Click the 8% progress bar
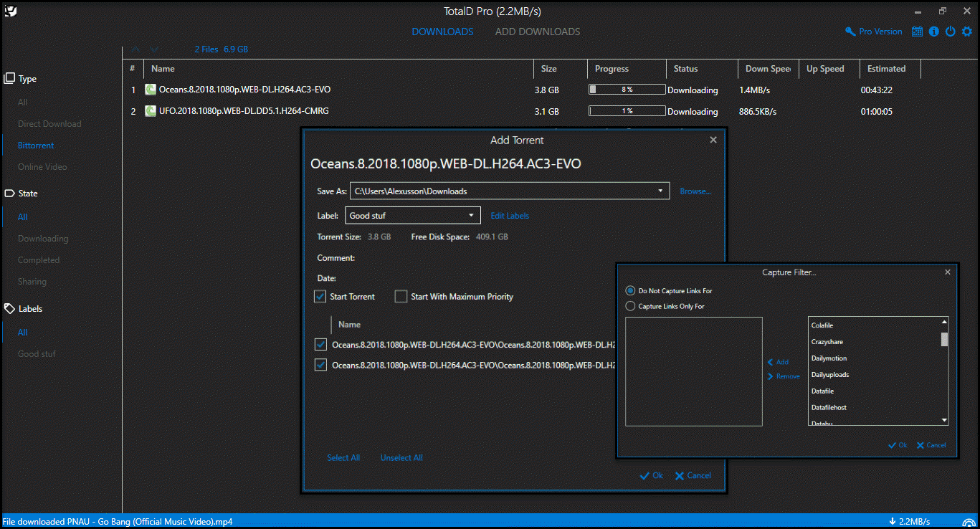 [x=627, y=90]
